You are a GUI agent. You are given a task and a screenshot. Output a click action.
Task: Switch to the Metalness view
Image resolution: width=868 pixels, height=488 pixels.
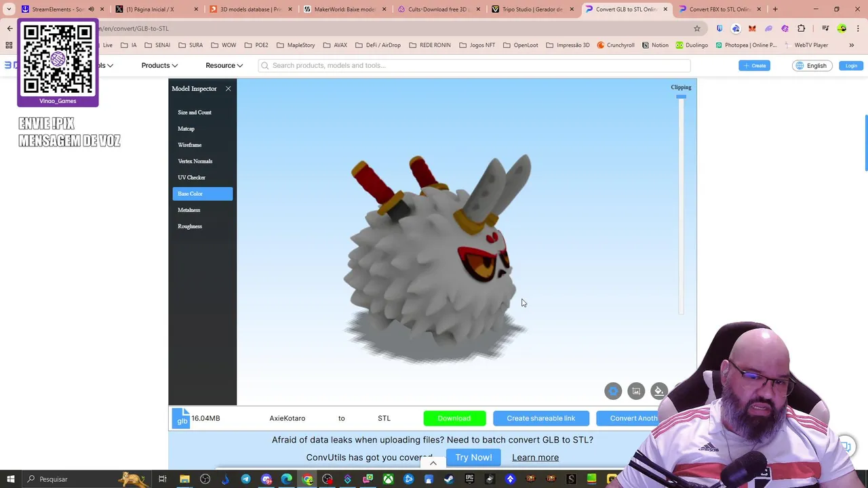(x=189, y=210)
